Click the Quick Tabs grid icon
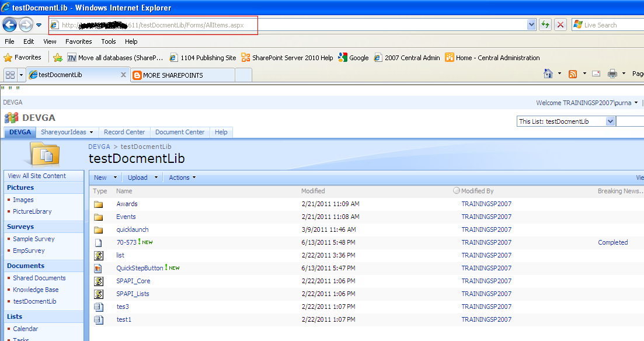This screenshot has height=341, width=644. point(11,75)
